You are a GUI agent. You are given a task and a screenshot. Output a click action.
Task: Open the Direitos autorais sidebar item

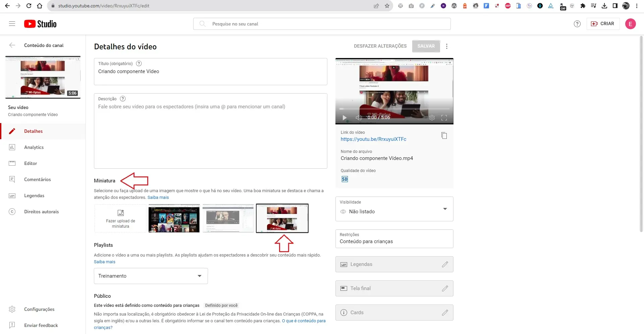pyautogui.click(x=43, y=212)
